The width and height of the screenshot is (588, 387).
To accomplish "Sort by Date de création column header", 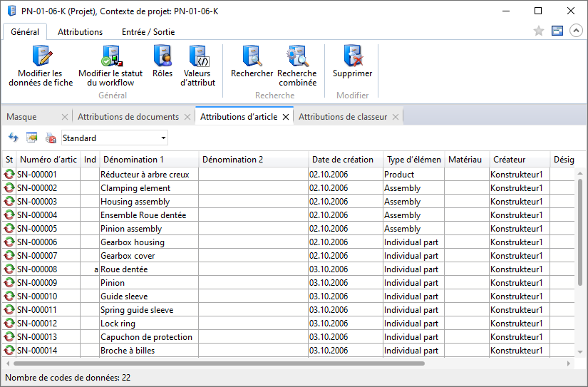I will (x=342, y=160).
